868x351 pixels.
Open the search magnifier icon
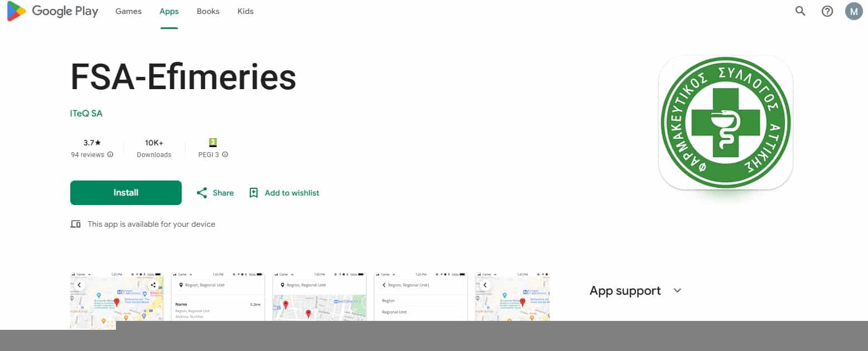coord(800,11)
